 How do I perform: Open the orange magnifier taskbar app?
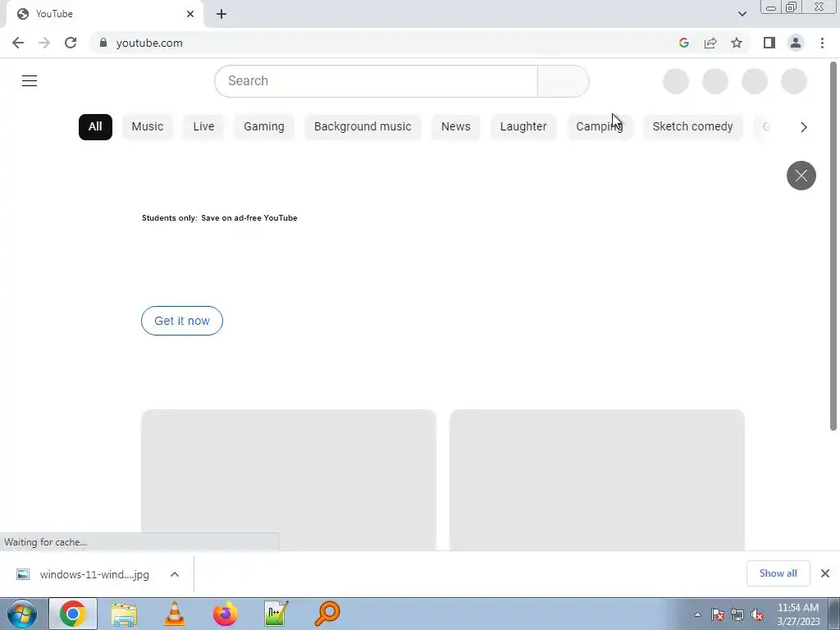(x=326, y=614)
